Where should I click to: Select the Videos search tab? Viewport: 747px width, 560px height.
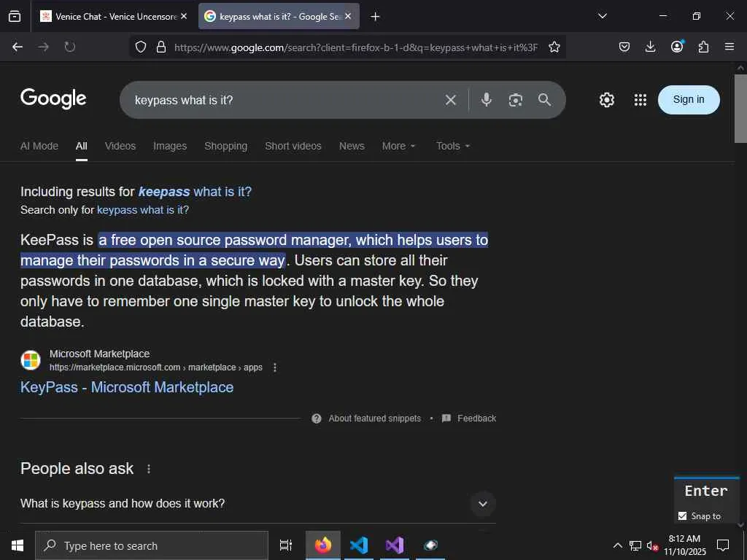point(120,146)
